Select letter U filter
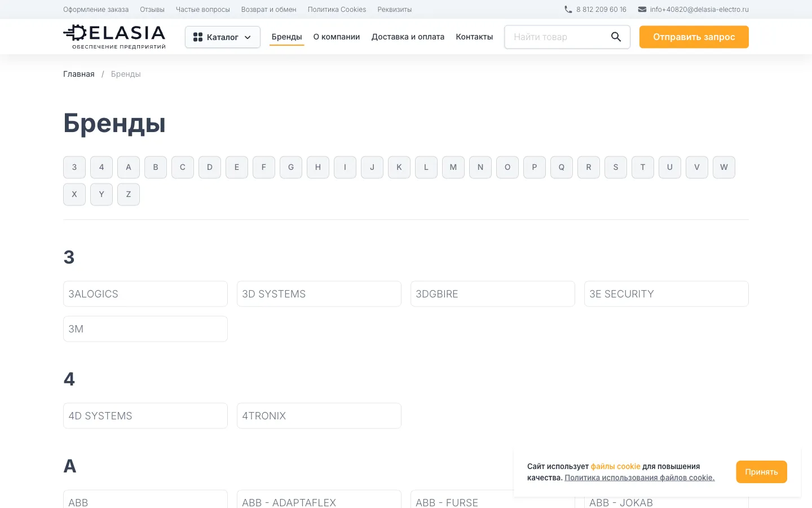This screenshot has width=812, height=508. point(670,167)
